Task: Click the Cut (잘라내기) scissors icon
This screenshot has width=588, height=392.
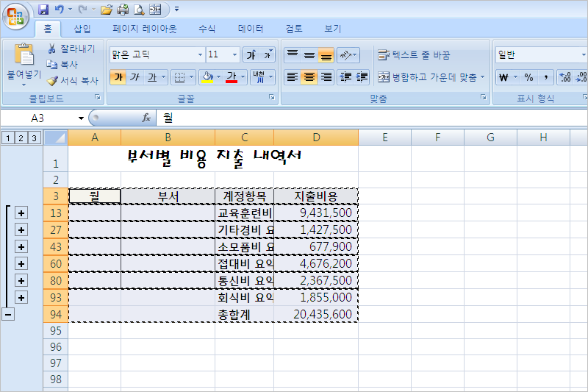Action: pos(52,49)
